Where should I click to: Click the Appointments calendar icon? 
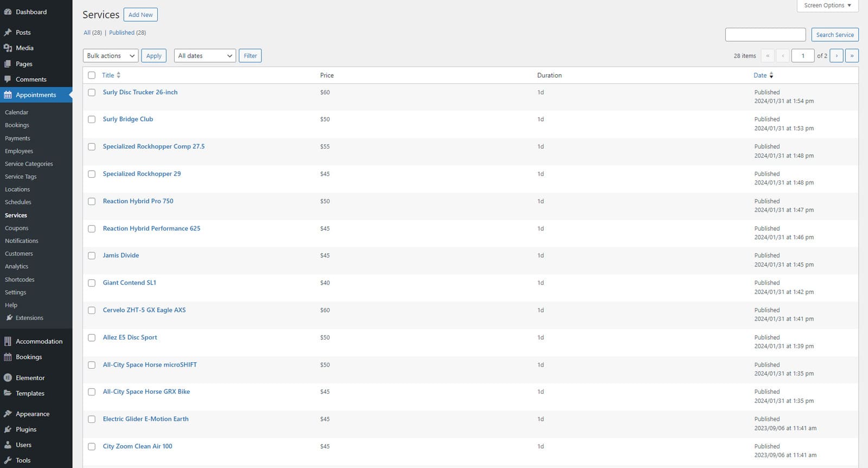[8, 95]
